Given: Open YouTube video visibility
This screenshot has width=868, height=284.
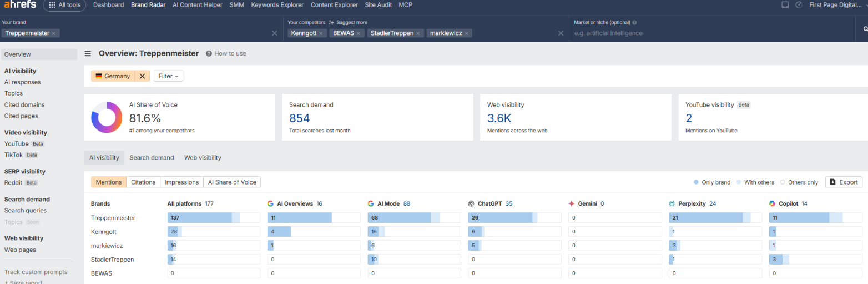Looking at the screenshot, I should coord(17,143).
